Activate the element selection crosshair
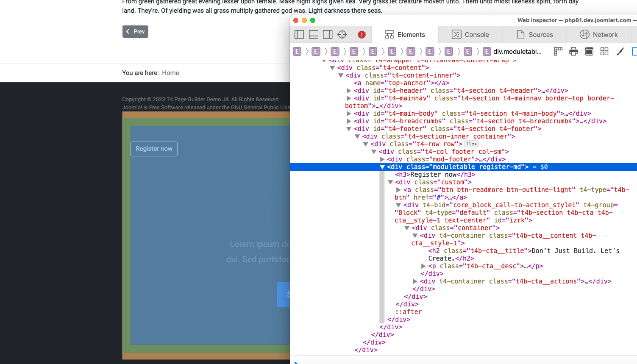This screenshot has height=364, width=637. (342, 34)
